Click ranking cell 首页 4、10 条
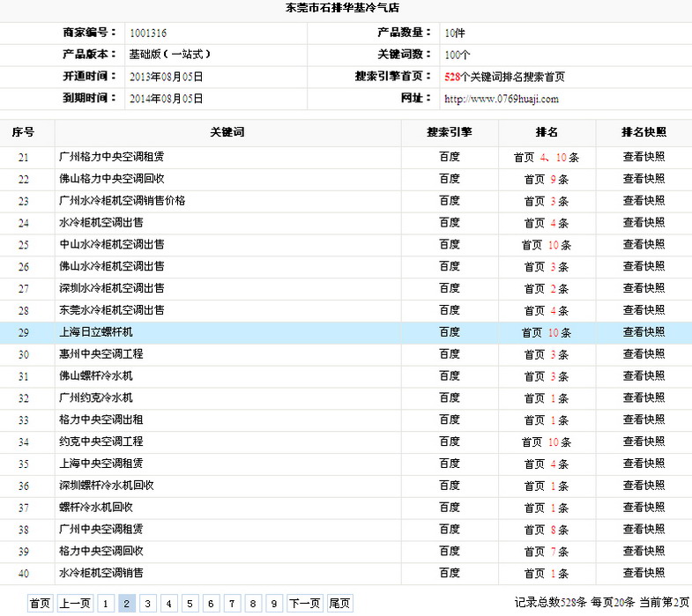 [547, 157]
